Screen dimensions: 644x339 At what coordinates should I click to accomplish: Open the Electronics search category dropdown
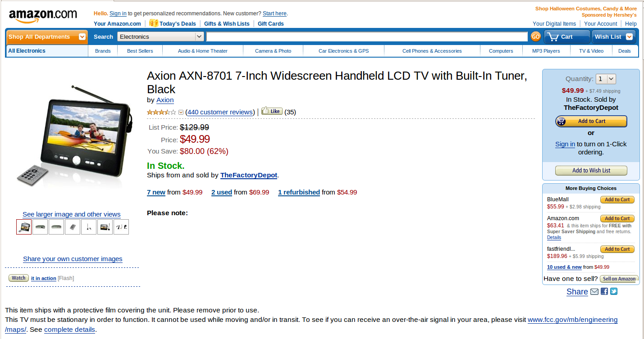coord(161,37)
